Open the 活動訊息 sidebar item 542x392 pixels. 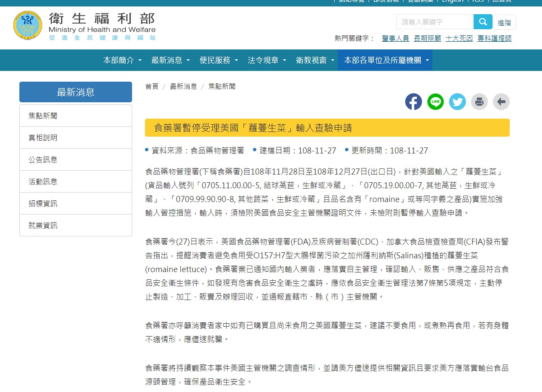pos(76,181)
